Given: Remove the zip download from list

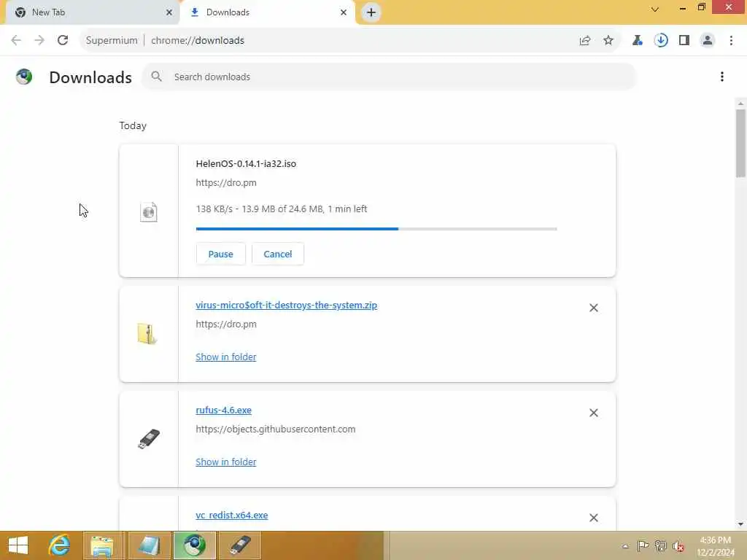Looking at the screenshot, I should click(594, 308).
